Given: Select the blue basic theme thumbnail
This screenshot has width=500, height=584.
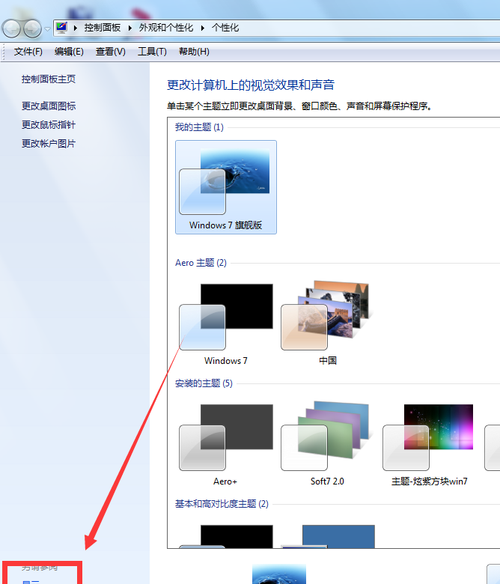Looking at the screenshot, I should pyautogui.click(x=327, y=536).
